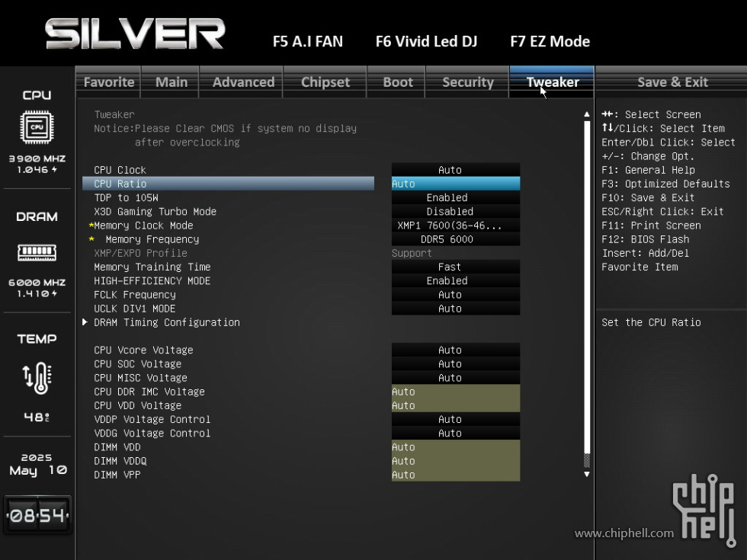Open the Save & Exit tab
Screen dimensions: 747x560
(672, 82)
